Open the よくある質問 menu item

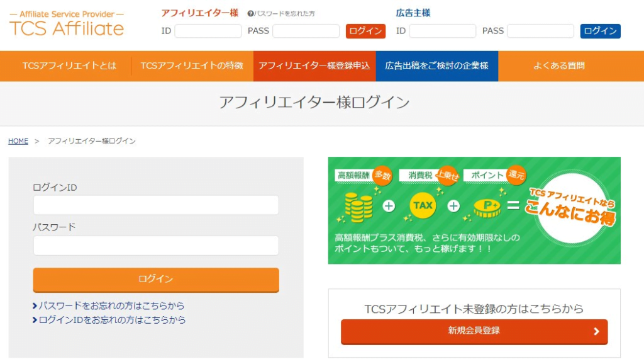pyautogui.click(x=559, y=65)
